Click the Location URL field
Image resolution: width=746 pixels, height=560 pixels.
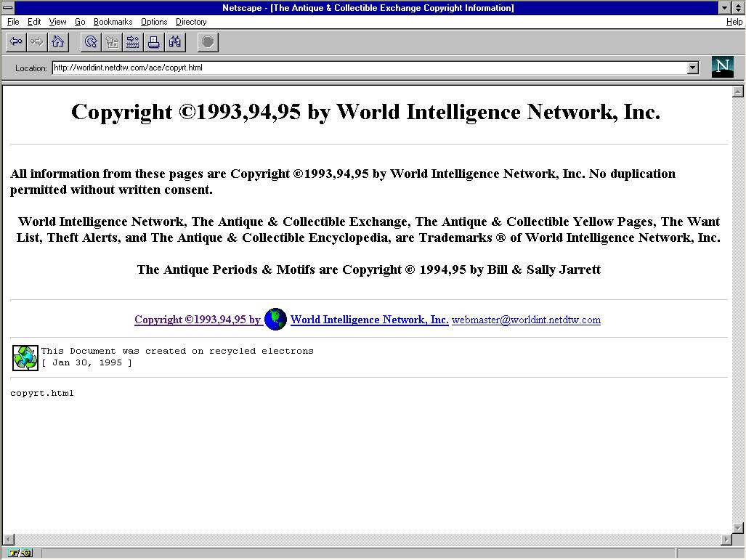370,68
